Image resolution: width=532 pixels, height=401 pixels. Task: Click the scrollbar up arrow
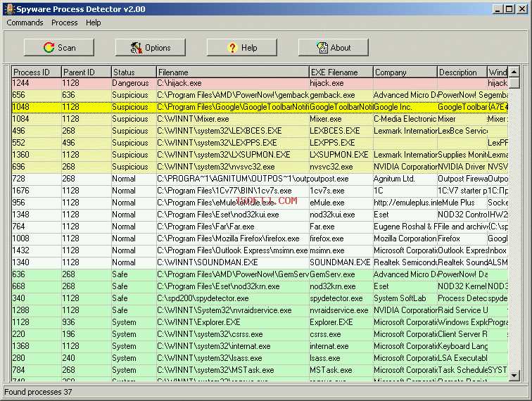coord(514,72)
